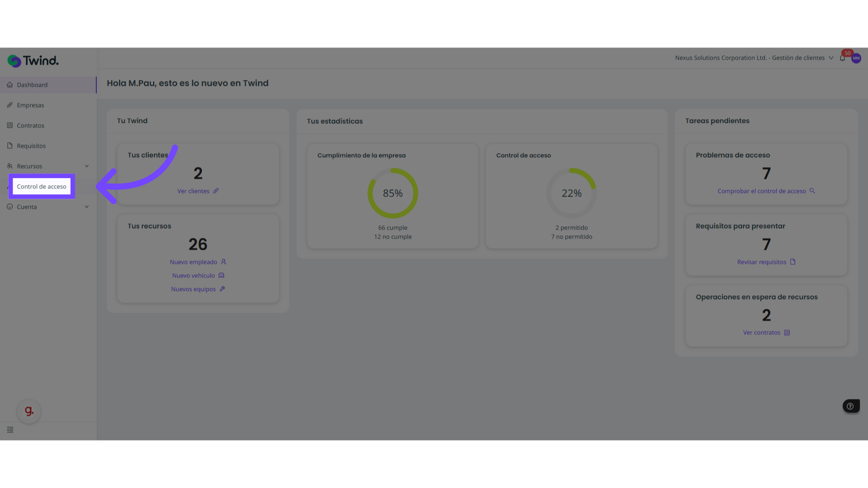Open the Nexus Solutions company dropdown
The image size is (868, 488).
[754, 58]
